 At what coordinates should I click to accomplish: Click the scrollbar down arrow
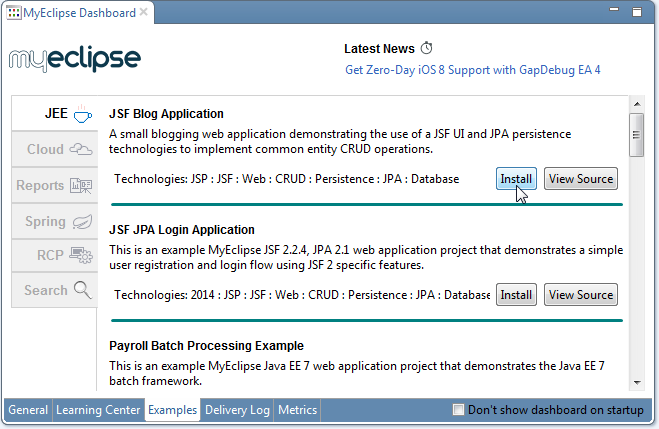(x=636, y=382)
